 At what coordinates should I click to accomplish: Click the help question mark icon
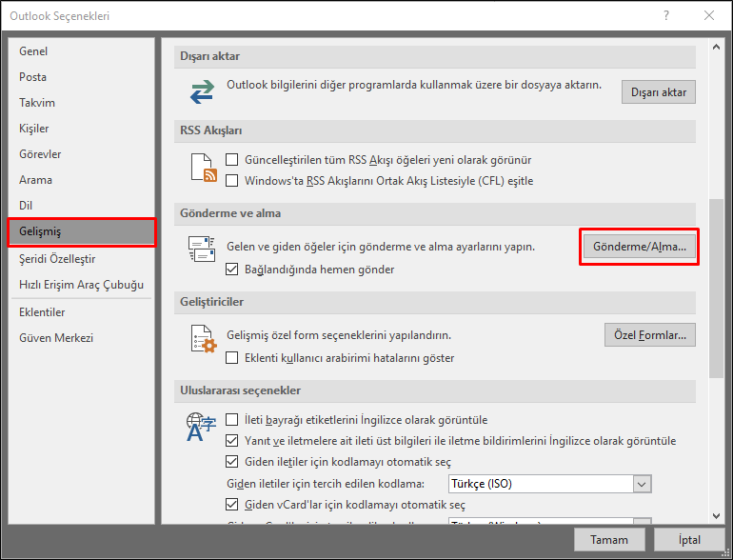(x=666, y=15)
